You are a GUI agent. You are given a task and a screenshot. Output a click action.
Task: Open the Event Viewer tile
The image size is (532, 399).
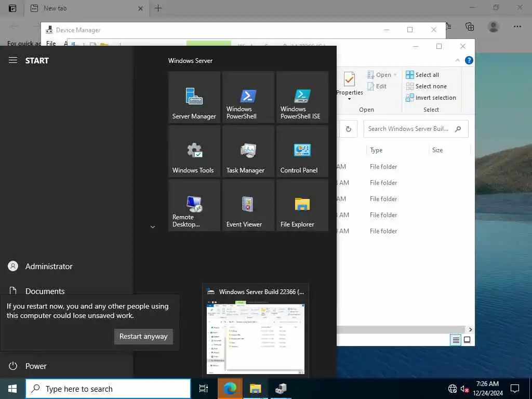[248, 205]
